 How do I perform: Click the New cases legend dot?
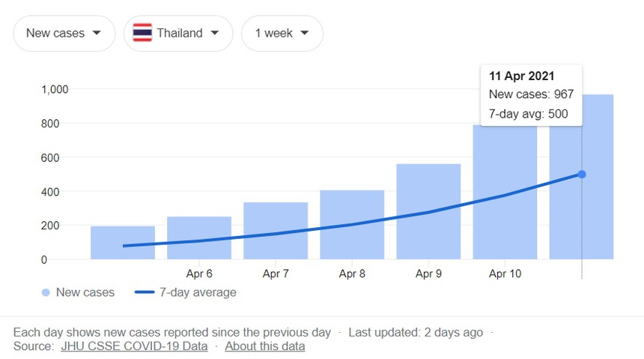coord(46,292)
